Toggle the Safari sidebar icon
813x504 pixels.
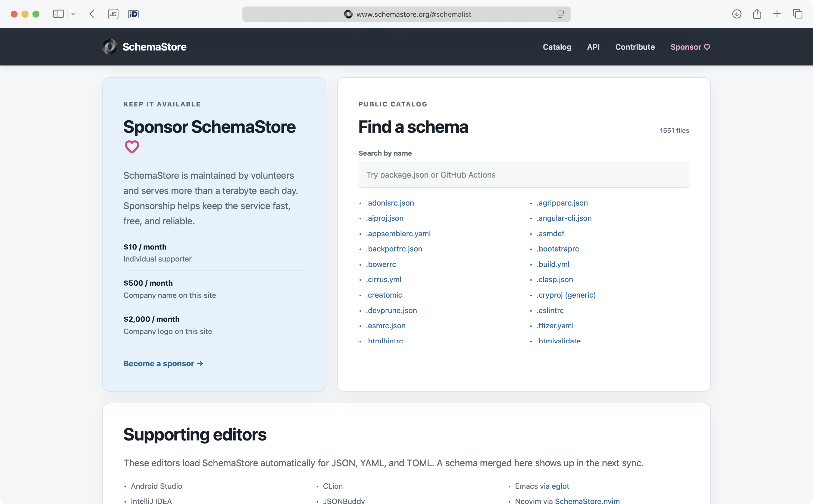click(x=58, y=14)
